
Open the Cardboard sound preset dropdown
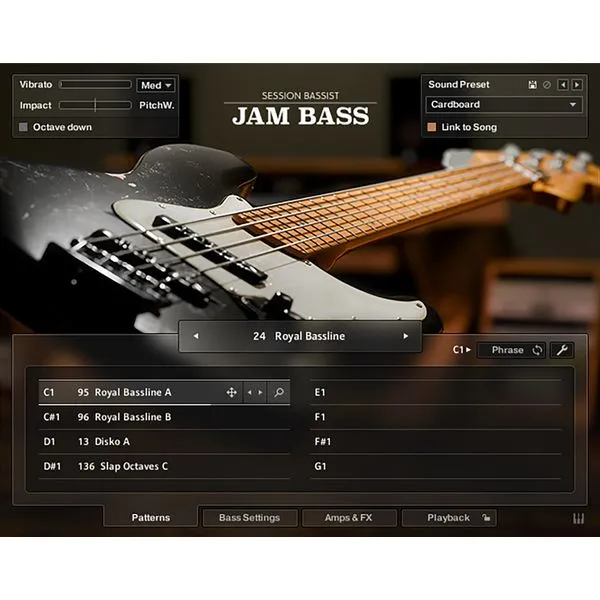pyautogui.click(x=504, y=104)
